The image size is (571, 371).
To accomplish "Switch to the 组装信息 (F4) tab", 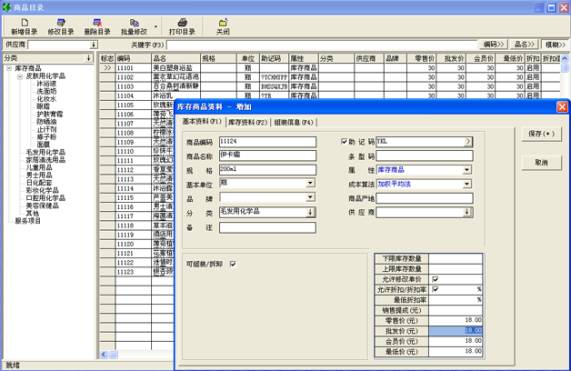I will [x=294, y=122].
